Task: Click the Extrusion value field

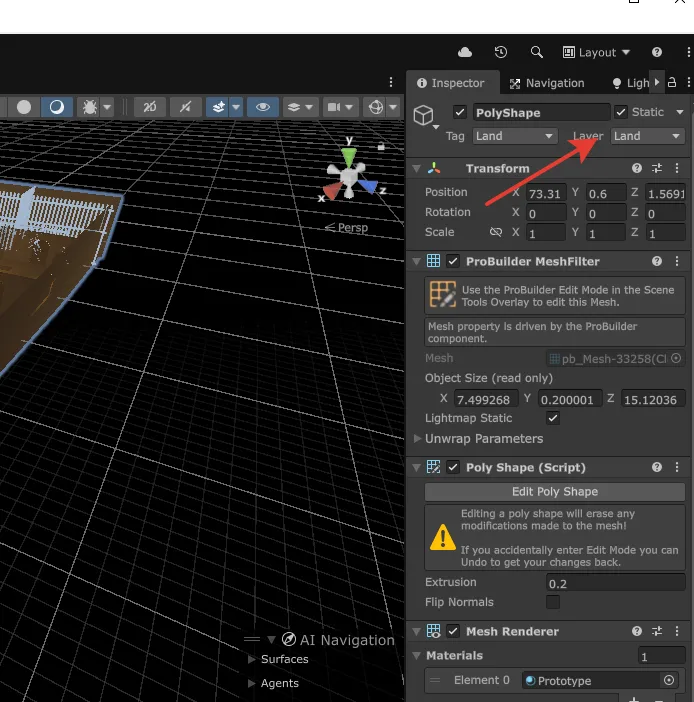Action: coord(615,582)
